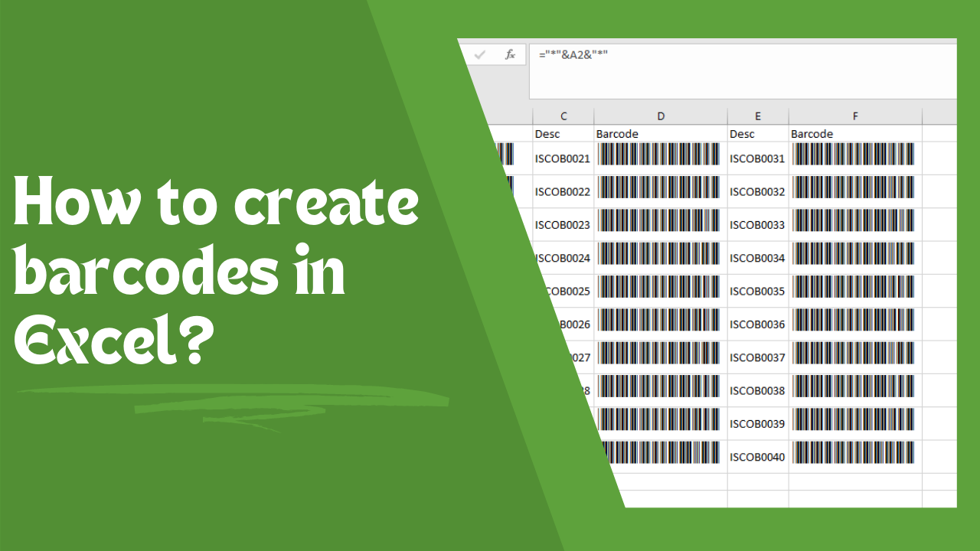Select column E header
Screen dimensions: 980x551
[758, 116]
